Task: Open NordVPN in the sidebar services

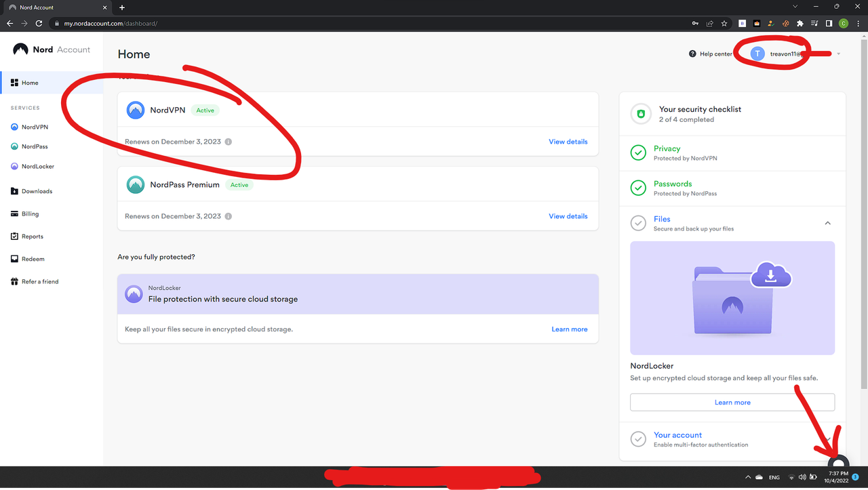Action: (29, 127)
